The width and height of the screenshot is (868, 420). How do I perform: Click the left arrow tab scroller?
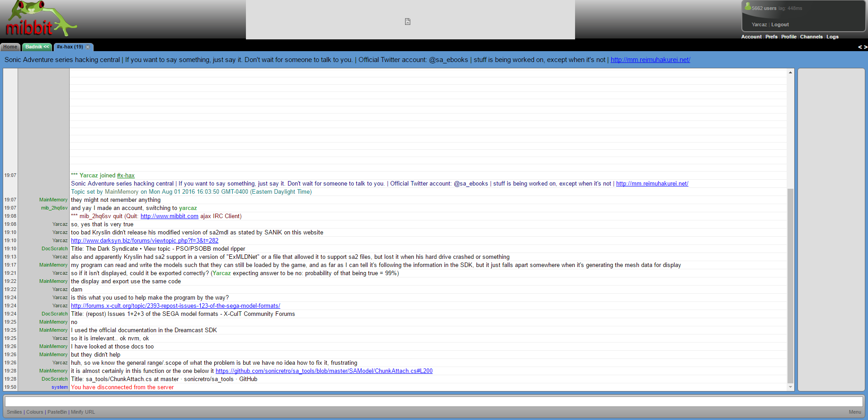point(860,47)
